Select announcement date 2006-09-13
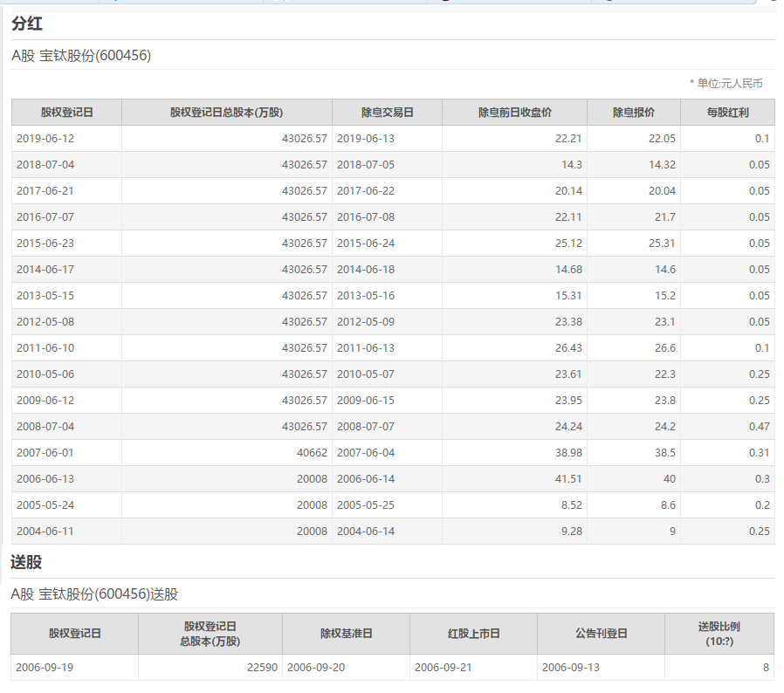This screenshot has width=784, height=693. tap(570, 668)
